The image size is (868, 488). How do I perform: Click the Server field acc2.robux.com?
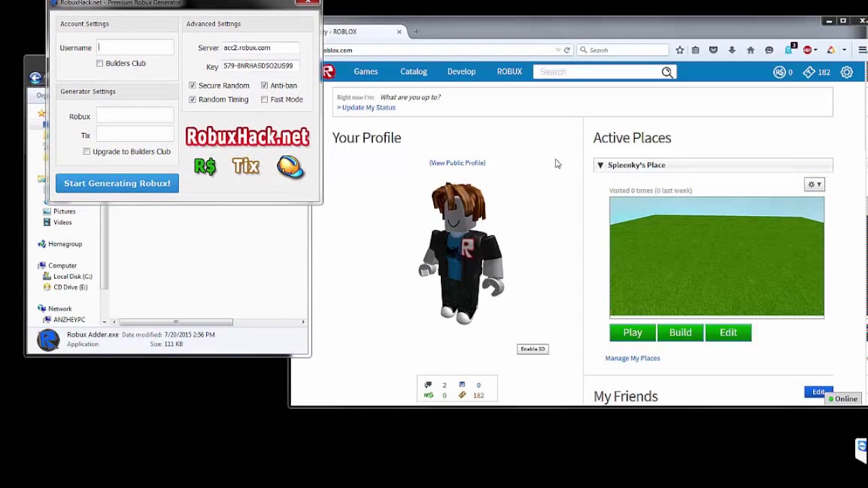[260, 48]
